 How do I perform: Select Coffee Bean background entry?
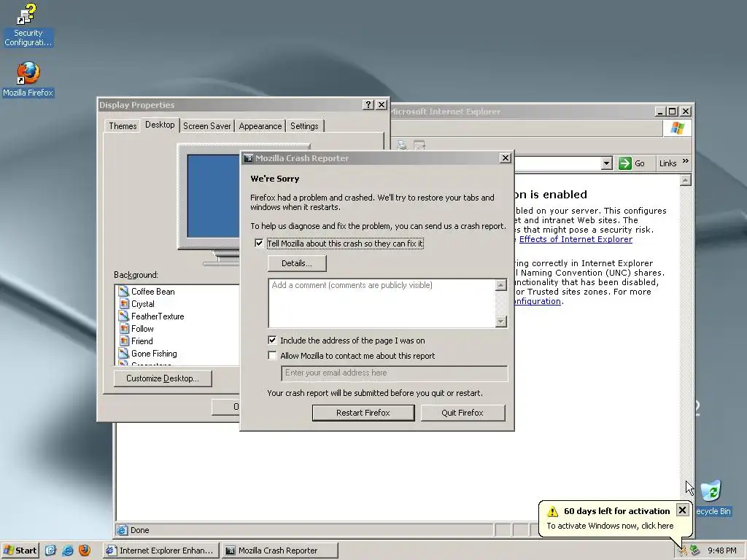(x=153, y=292)
